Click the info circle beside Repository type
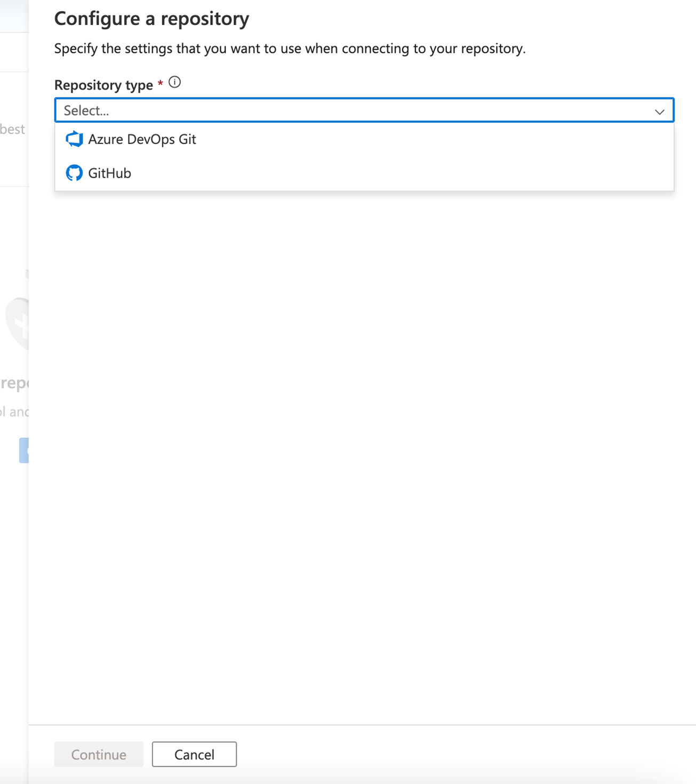The image size is (696, 784). click(174, 82)
